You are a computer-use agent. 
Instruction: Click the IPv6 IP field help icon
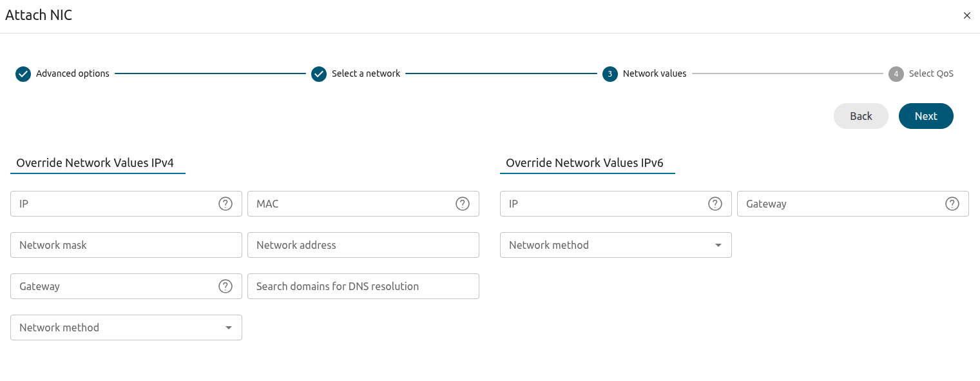pos(715,204)
